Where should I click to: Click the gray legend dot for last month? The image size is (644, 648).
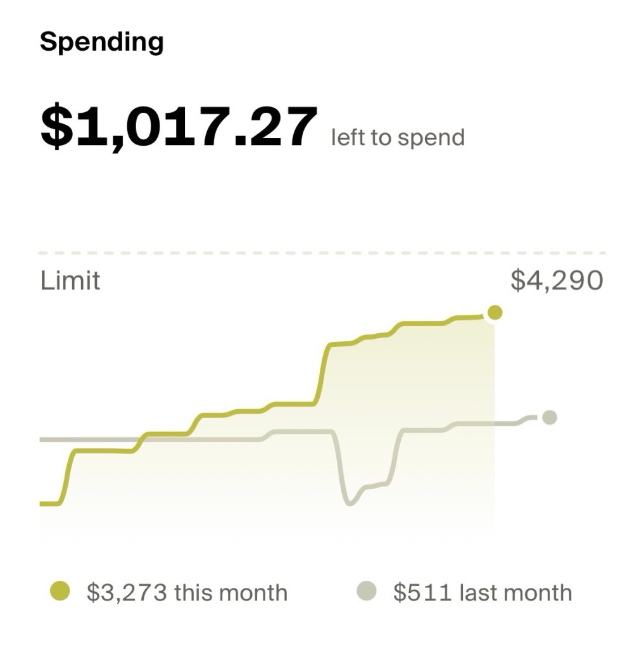(366, 592)
